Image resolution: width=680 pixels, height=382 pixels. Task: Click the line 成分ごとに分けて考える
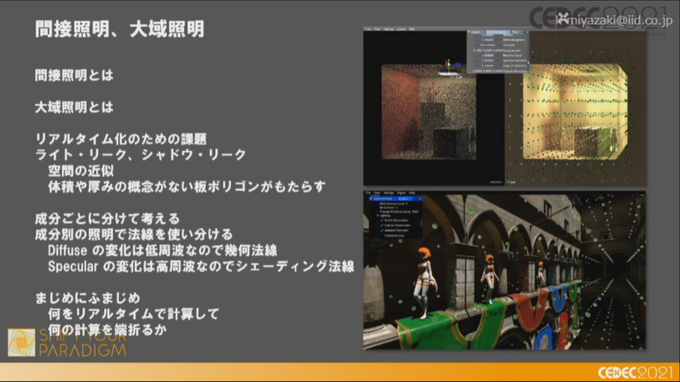tap(107, 219)
